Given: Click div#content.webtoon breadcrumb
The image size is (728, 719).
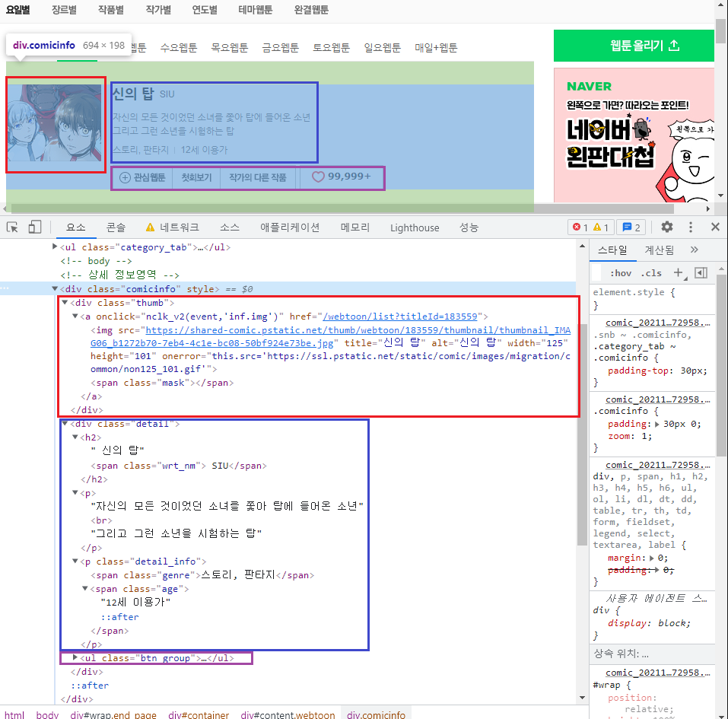Looking at the screenshot, I should pyautogui.click(x=288, y=714).
